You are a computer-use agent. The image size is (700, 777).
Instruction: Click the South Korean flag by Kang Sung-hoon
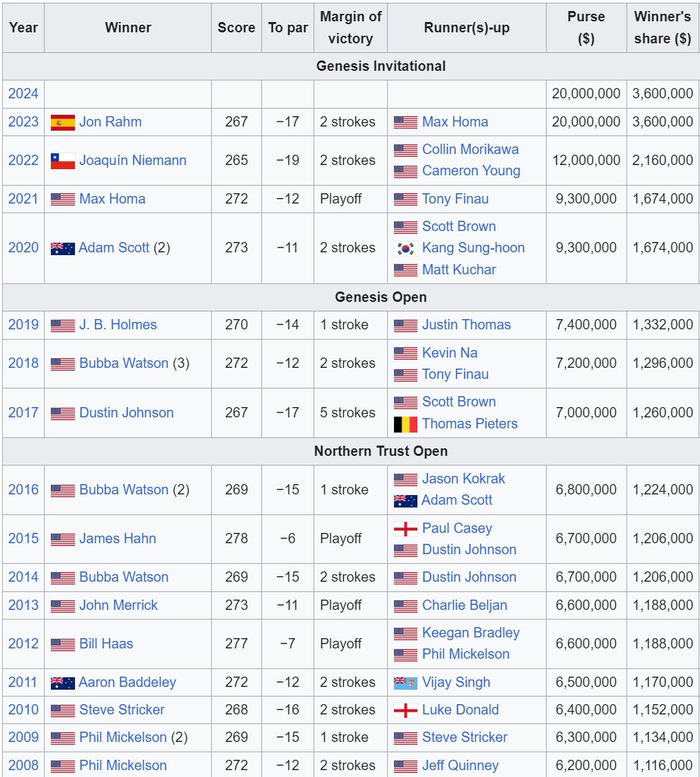tap(405, 249)
